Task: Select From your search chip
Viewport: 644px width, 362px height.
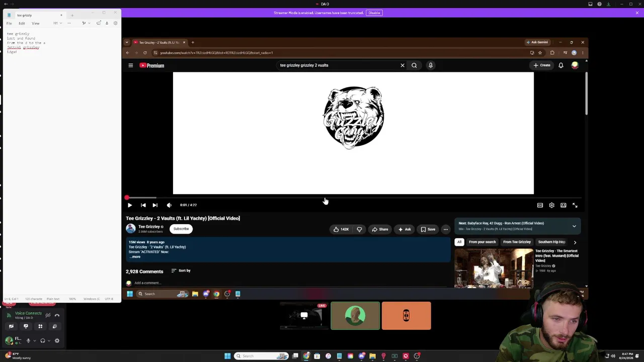Action: (x=482, y=242)
